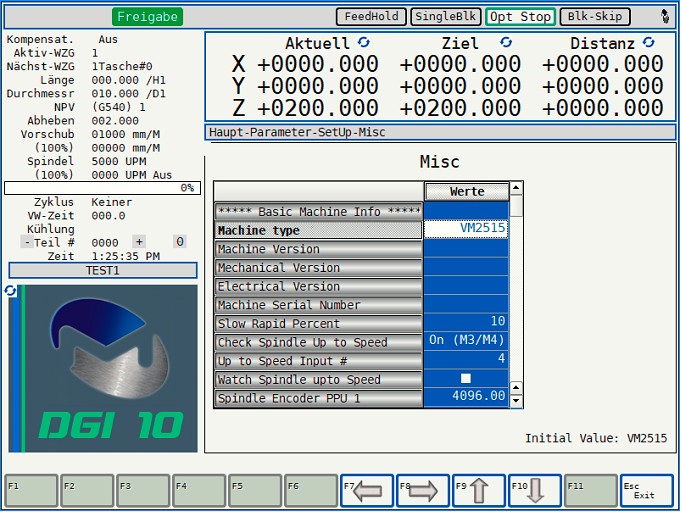Image resolution: width=682 pixels, height=512 pixels.
Task: Click the Werte column header
Action: 467,191
